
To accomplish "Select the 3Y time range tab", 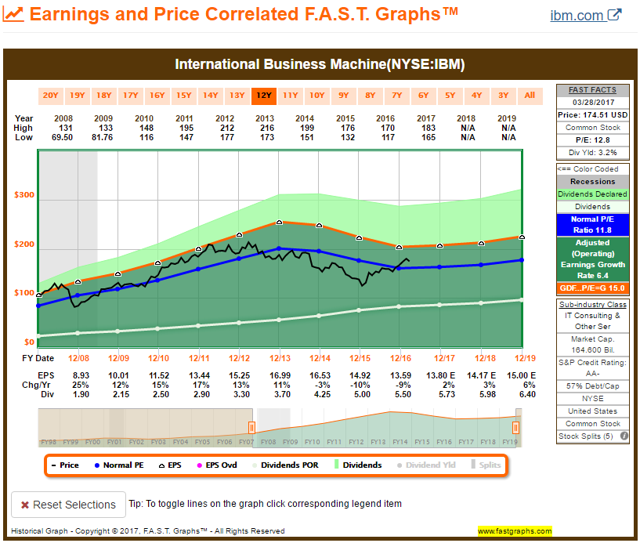I will (x=504, y=96).
